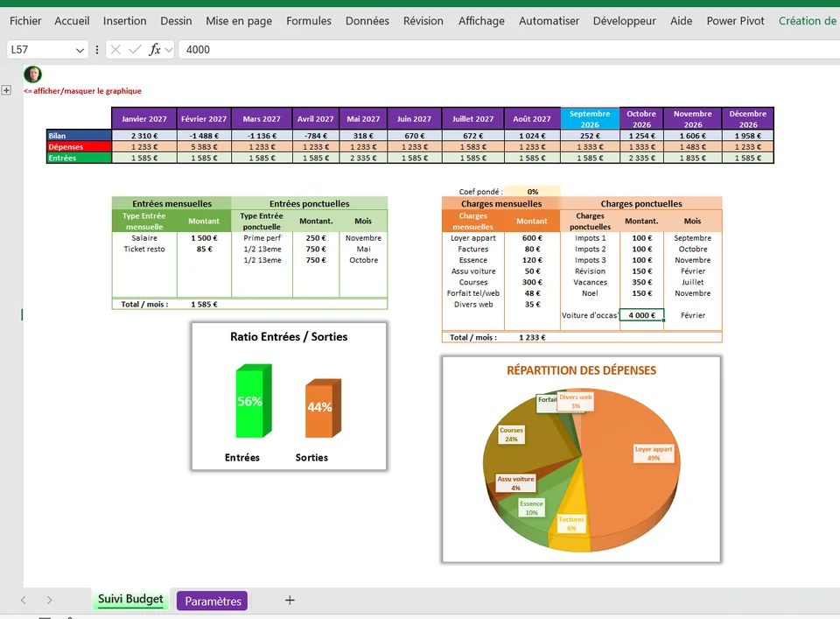This screenshot has height=619, width=840.
Task: Open the Formules ribbon tab
Action: pyautogui.click(x=309, y=21)
